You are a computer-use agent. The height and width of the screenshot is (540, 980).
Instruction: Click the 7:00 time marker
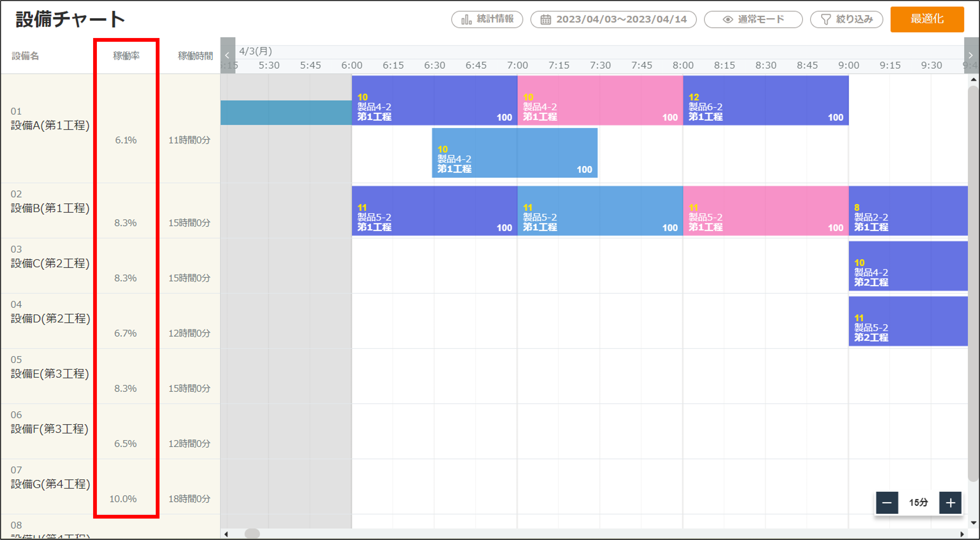517,65
